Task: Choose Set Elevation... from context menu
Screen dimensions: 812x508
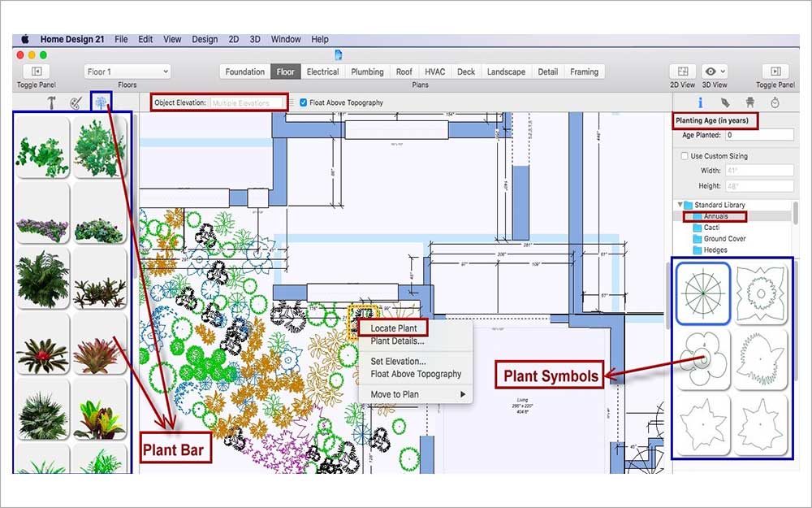Action: (x=398, y=362)
